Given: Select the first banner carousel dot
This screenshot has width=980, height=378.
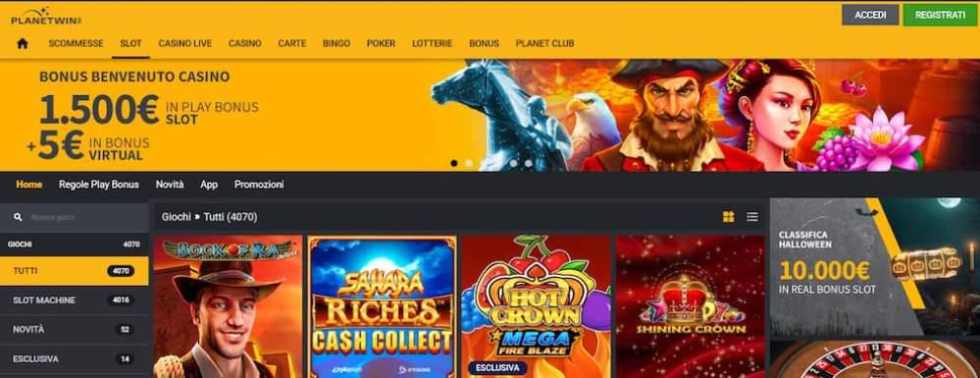Looking at the screenshot, I should point(454,163).
